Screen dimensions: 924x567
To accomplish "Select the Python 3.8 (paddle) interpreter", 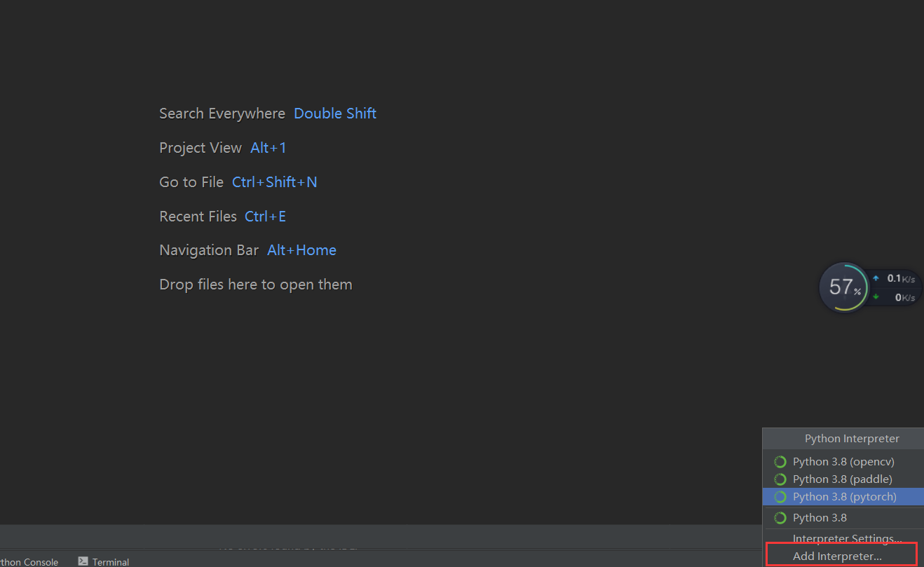I will coord(843,479).
